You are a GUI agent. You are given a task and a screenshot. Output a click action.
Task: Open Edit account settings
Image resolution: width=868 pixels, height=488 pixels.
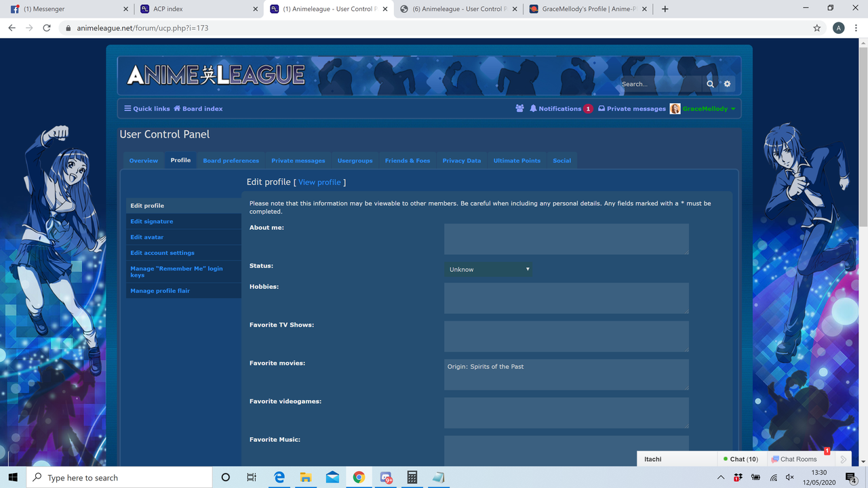(x=184, y=253)
